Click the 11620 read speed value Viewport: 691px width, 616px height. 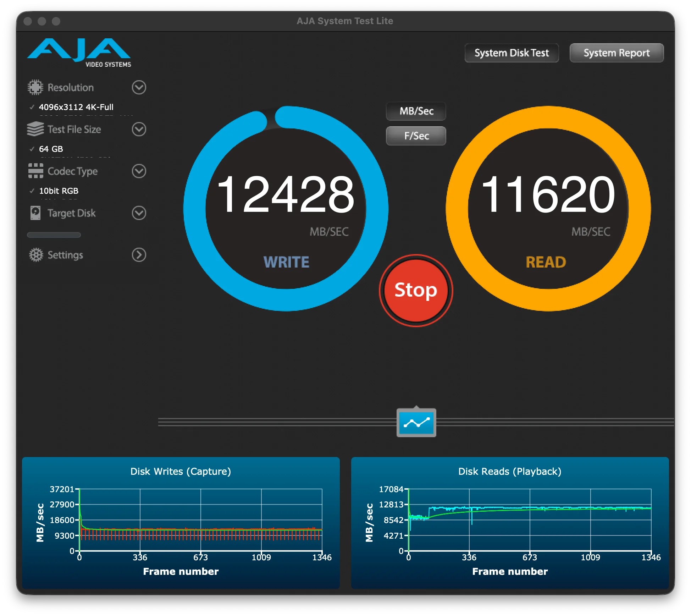point(548,194)
